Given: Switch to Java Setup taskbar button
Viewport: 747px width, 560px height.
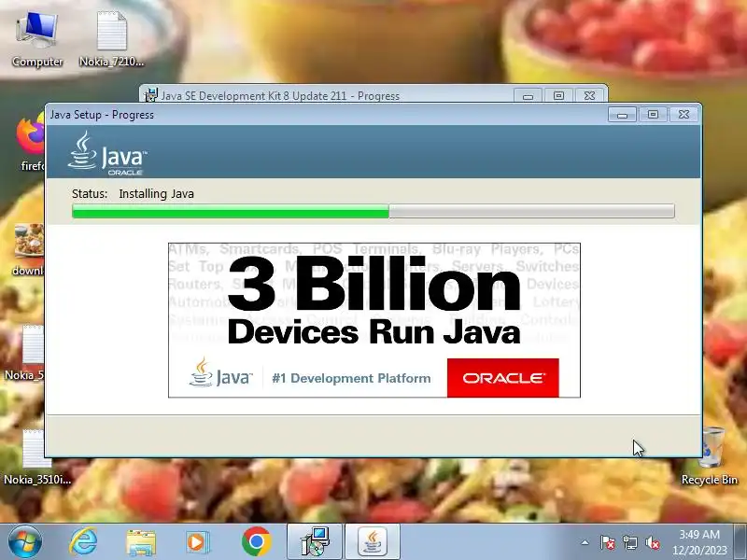Looking at the screenshot, I should pos(372,542).
